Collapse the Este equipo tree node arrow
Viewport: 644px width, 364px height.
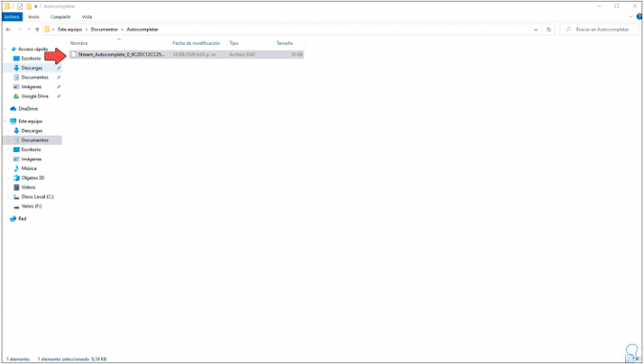pyautogui.click(x=6, y=121)
